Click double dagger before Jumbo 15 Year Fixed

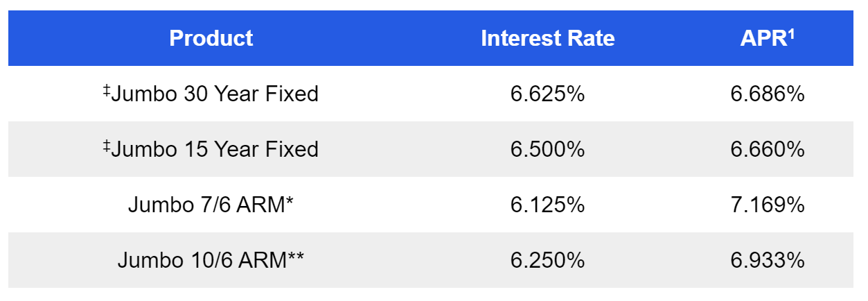pos(107,146)
